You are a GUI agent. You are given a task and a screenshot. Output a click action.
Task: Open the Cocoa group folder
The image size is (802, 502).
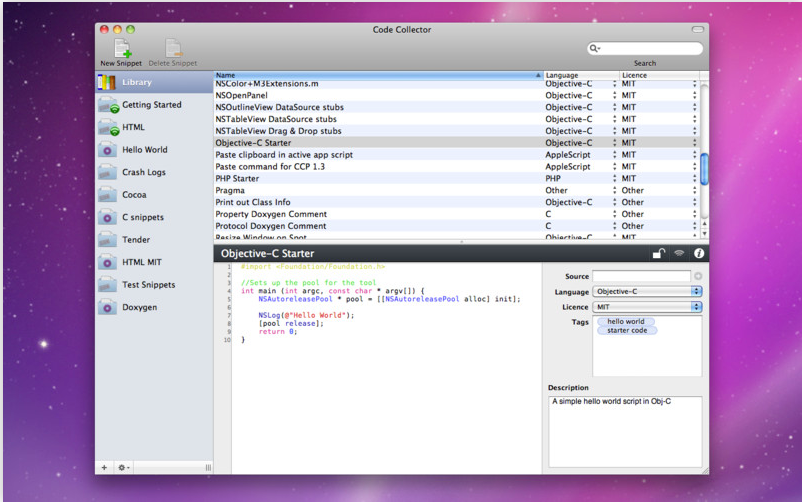pyautogui.click(x=154, y=194)
